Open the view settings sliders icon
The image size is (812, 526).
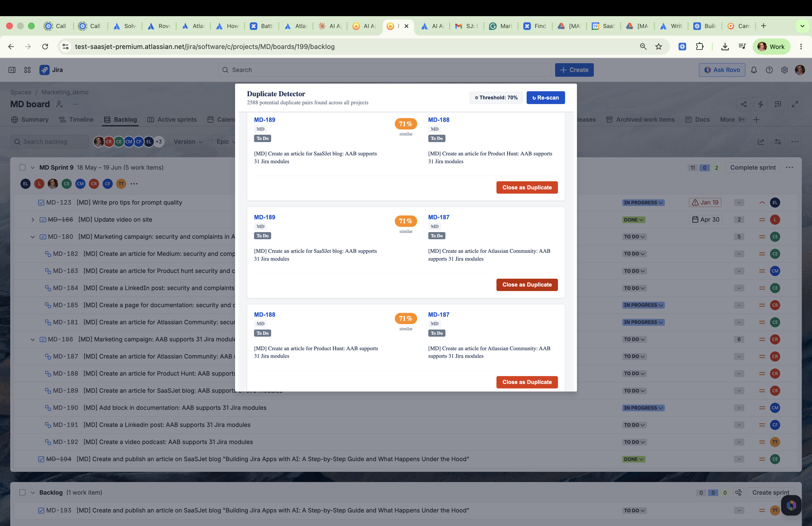[x=778, y=142]
